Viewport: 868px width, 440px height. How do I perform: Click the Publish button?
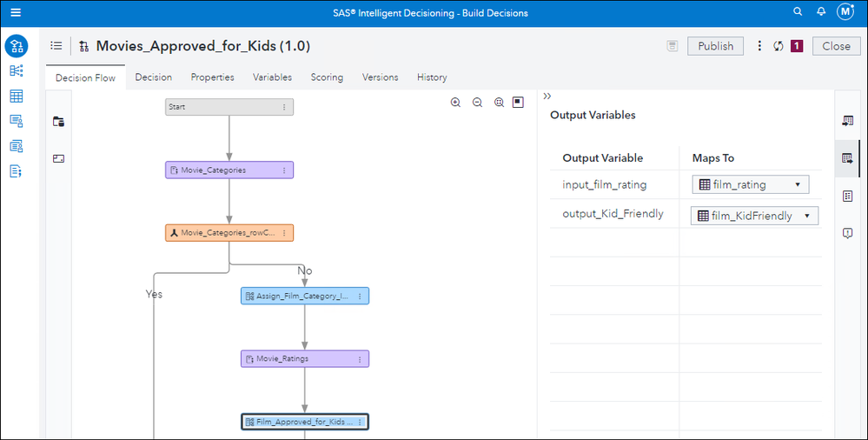coord(715,46)
